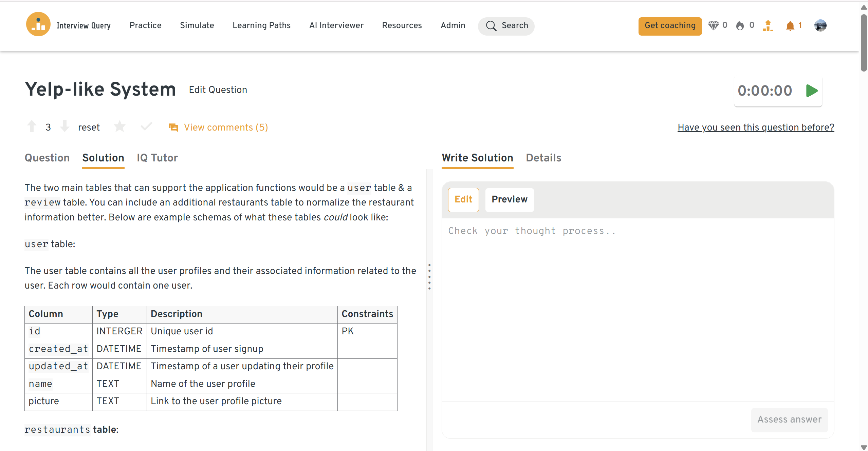Click the panel divider drag handle
Image resolution: width=868 pixels, height=451 pixels.
point(429,276)
